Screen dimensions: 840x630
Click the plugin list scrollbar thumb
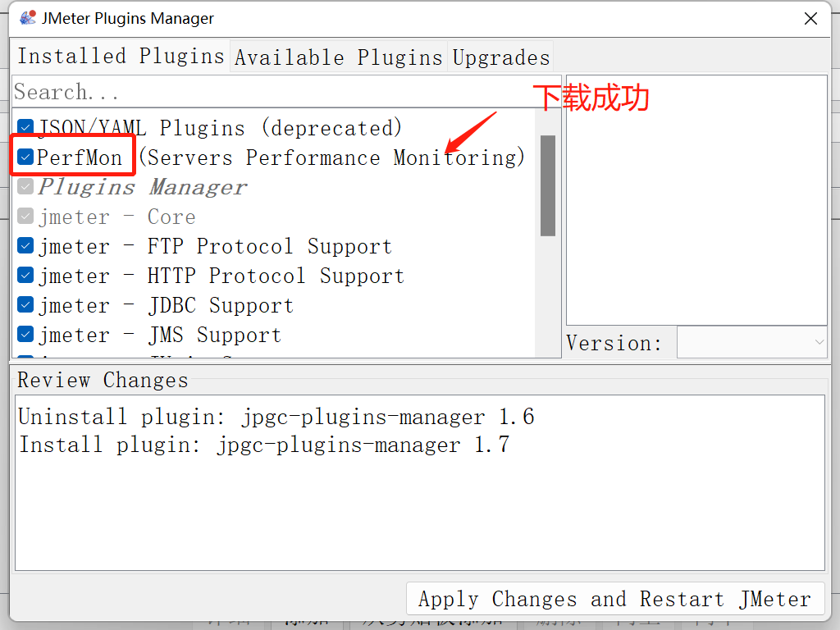point(548,185)
